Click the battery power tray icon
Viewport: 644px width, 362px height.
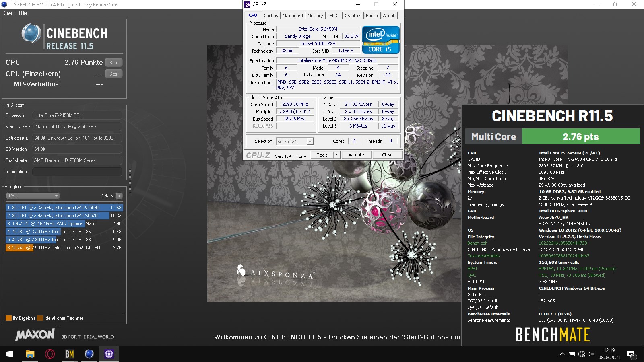572,354
